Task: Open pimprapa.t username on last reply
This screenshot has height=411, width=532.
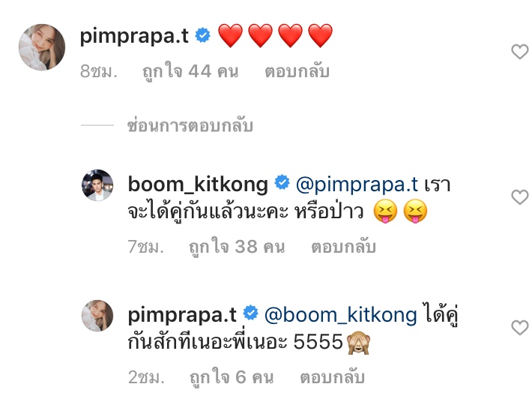Action: pyautogui.click(x=182, y=315)
